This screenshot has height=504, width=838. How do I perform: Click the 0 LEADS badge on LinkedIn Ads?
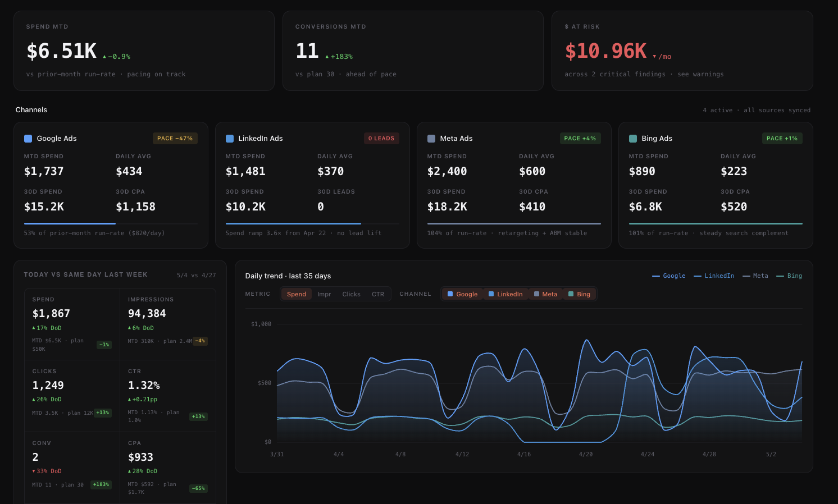(381, 139)
